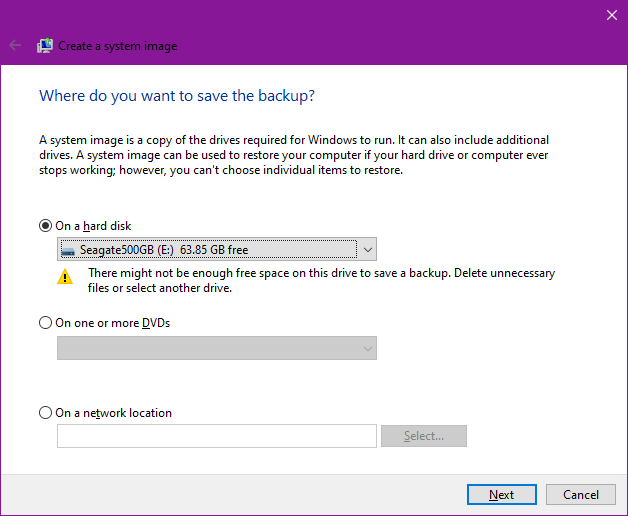Screen dimensions: 628x516
Task: Click the Seagate drive icon in the combo box
Action: click(68, 250)
